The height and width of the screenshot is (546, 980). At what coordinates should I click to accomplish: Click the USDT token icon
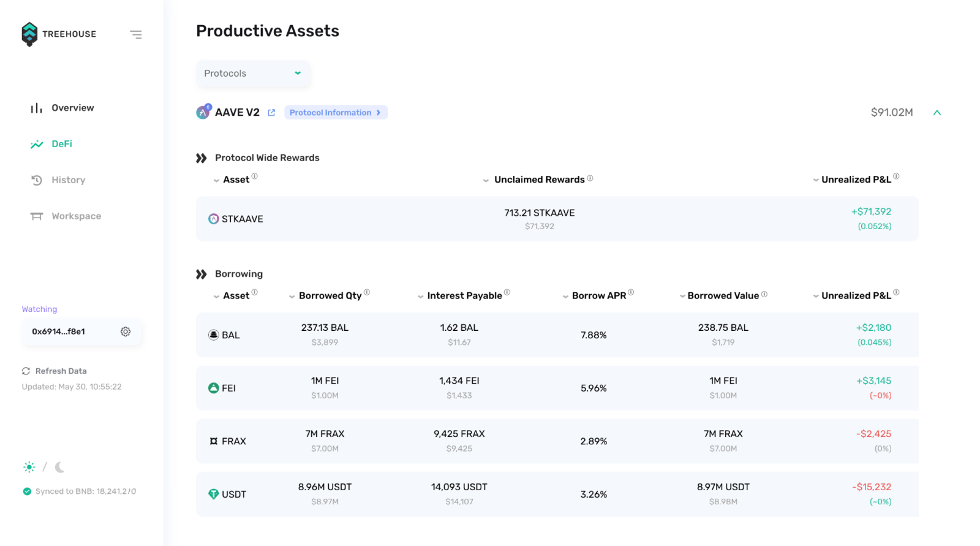pyautogui.click(x=213, y=494)
